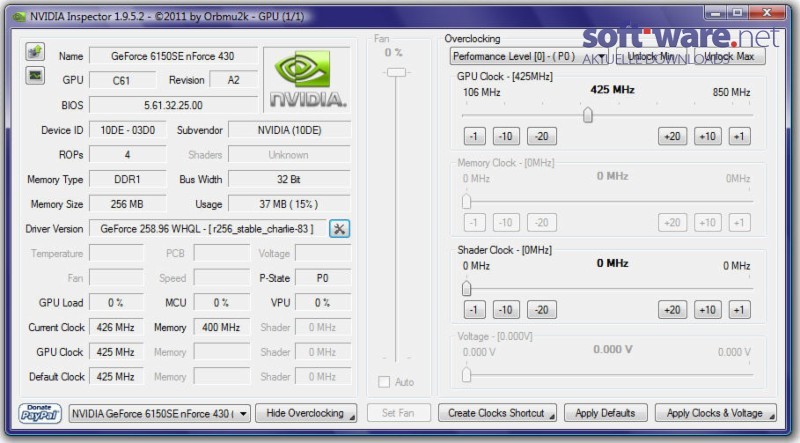Screen dimensions: 800x443
Task: Open the hardware monitor icon beside GPU
Action: pos(35,76)
